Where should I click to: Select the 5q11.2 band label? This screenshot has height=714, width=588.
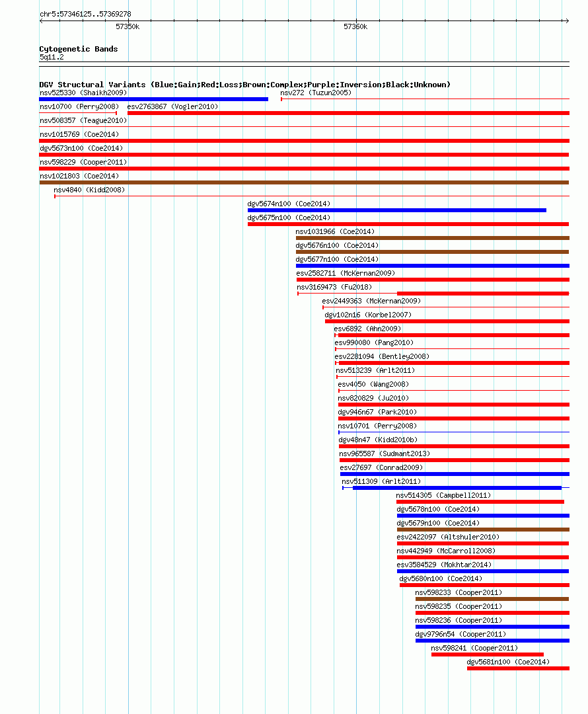pos(52,58)
